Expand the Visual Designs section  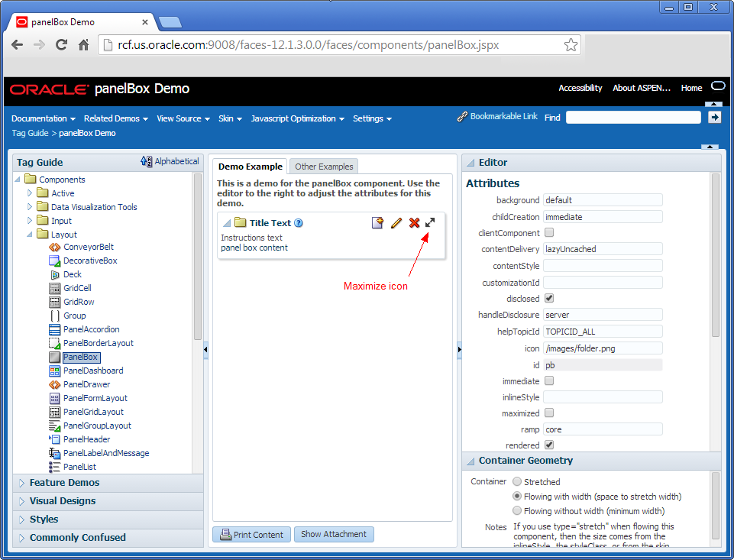[x=21, y=501]
